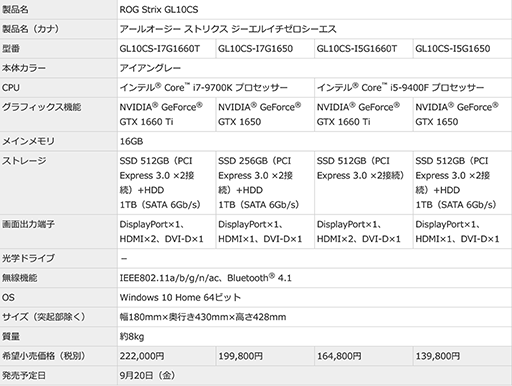Select the 製品名 row label
512x386 pixels.
(15, 10)
